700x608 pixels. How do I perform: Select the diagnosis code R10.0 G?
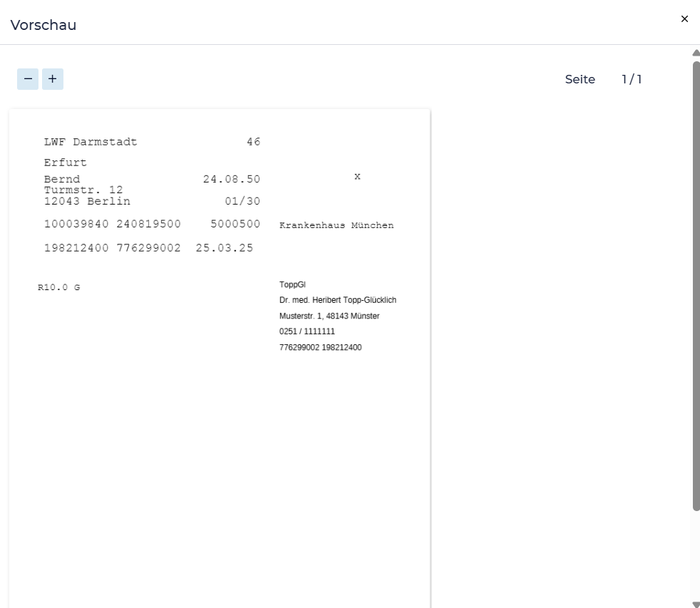(59, 288)
